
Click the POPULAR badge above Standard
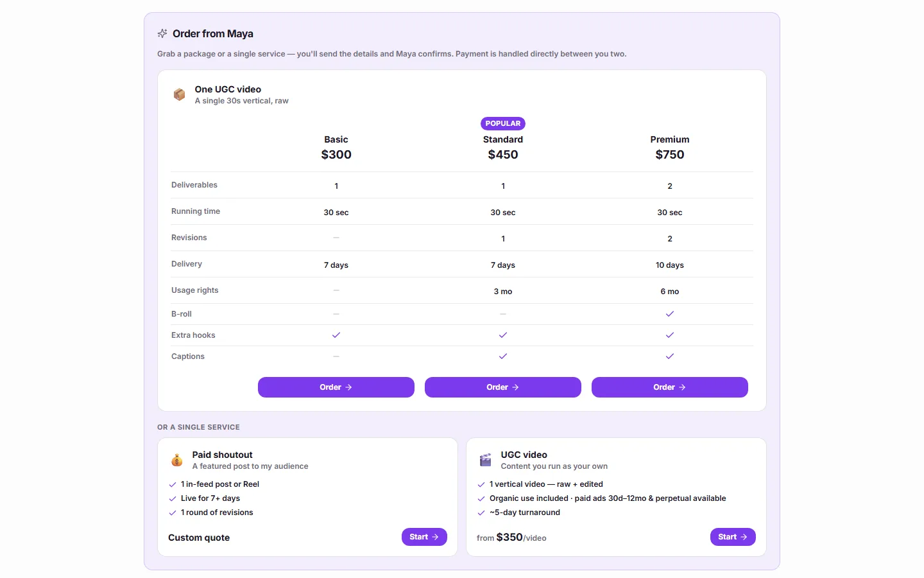tap(503, 123)
